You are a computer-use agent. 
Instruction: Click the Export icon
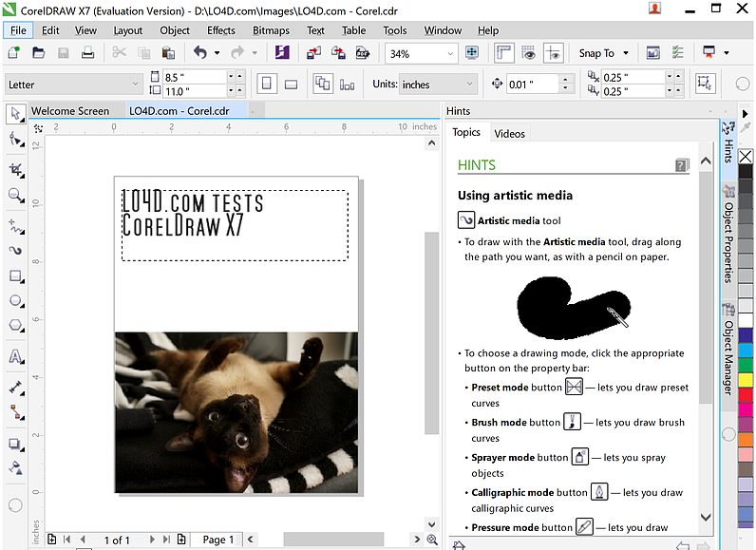(x=338, y=52)
